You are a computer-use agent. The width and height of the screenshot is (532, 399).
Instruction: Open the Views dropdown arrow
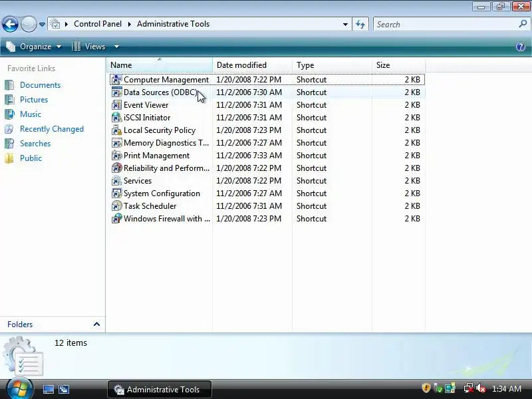pyautogui.click(x=116, y=47)
